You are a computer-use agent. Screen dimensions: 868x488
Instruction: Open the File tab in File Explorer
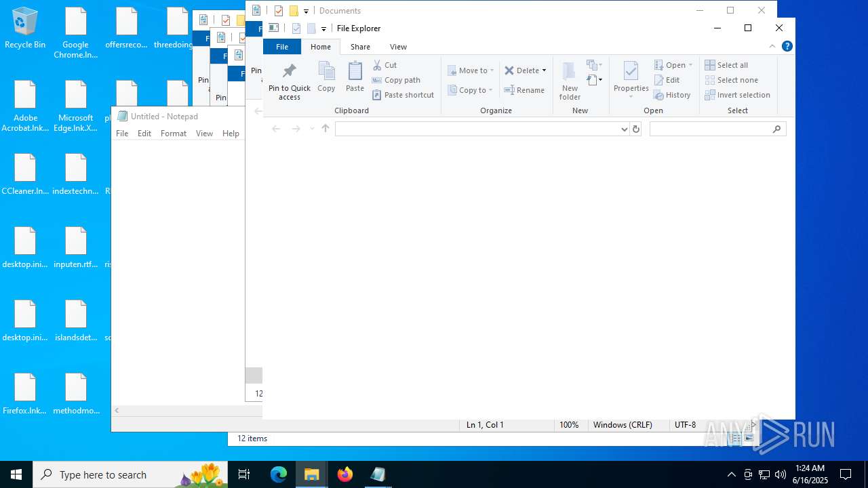click(282, 47)
